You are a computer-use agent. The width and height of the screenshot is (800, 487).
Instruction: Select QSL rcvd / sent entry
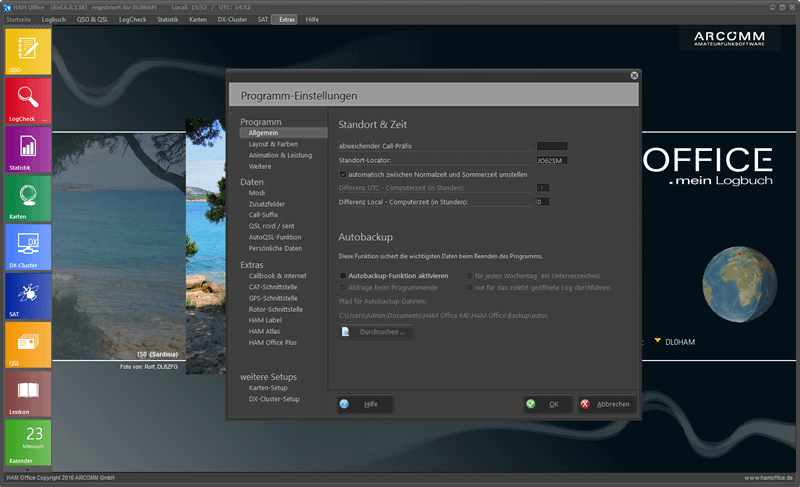(x=271, y=226)
